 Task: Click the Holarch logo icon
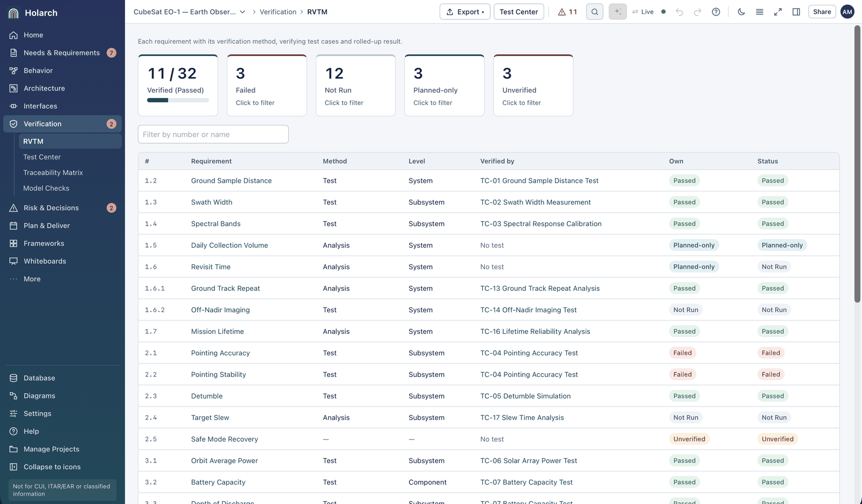click(13, 13)
